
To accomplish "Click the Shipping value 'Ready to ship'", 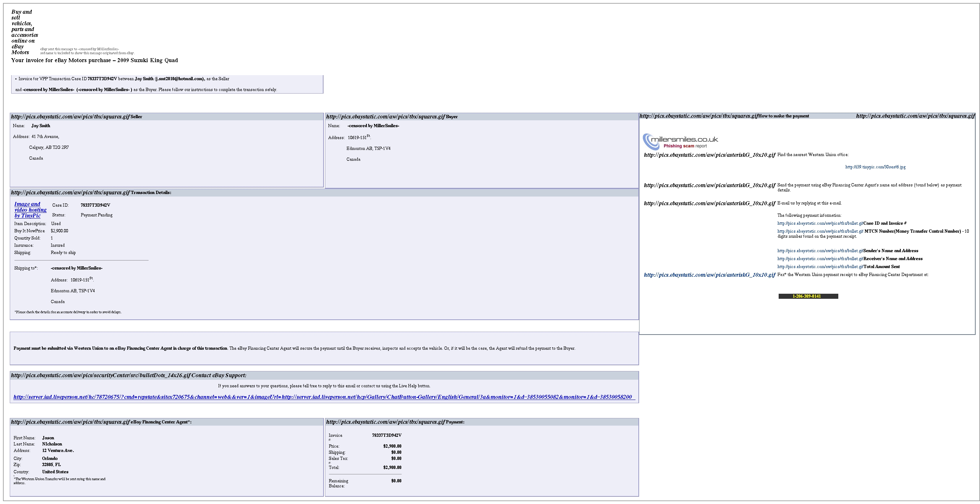I will tap(63, 253).
